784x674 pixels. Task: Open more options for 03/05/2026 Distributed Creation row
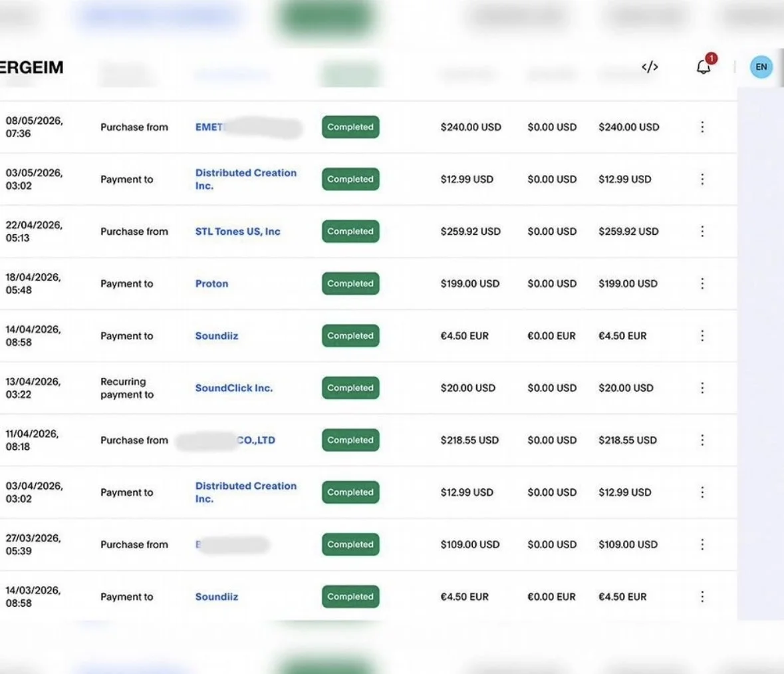[x=702, y=179]
